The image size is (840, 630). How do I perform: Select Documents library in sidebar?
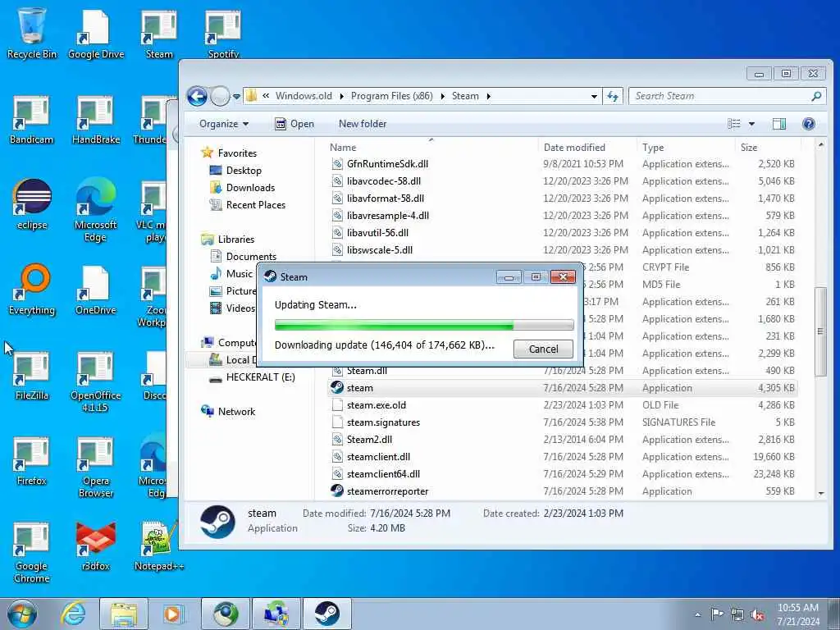pos(251,257)
